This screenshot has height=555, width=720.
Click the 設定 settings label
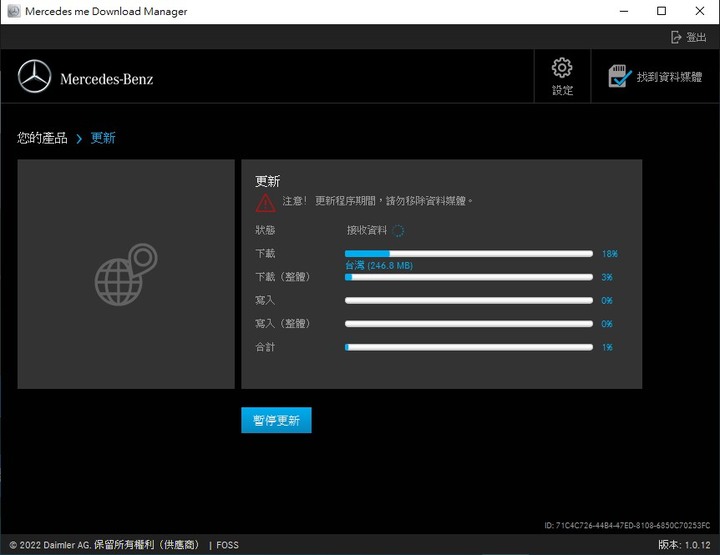[x=562, y=90]
